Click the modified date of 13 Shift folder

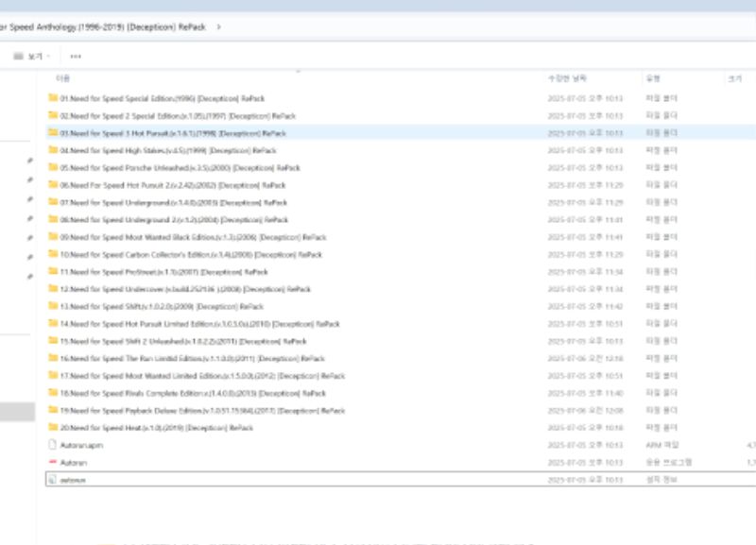(x=585, y=306)
